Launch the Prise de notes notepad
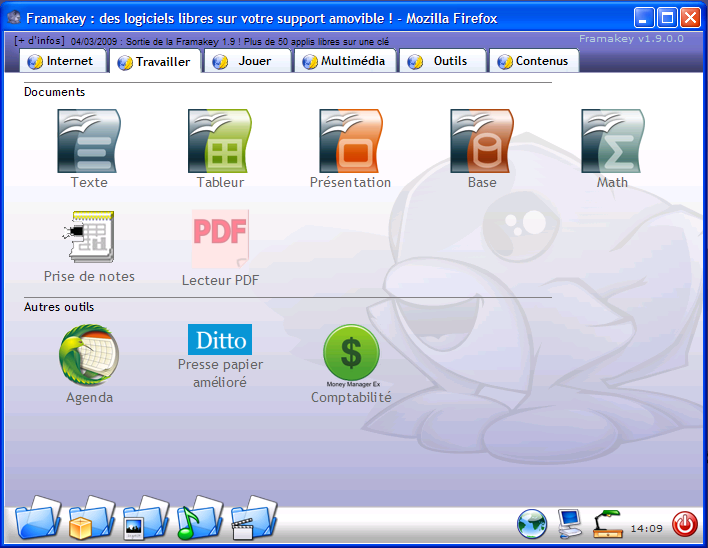The width and height of the screenshot is (708, 548). (89, 237)
